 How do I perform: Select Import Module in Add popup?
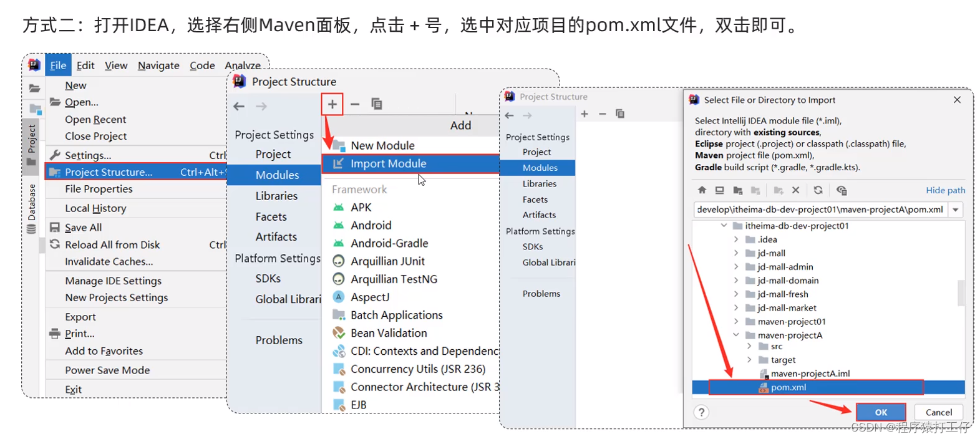[x=410, y=163]
